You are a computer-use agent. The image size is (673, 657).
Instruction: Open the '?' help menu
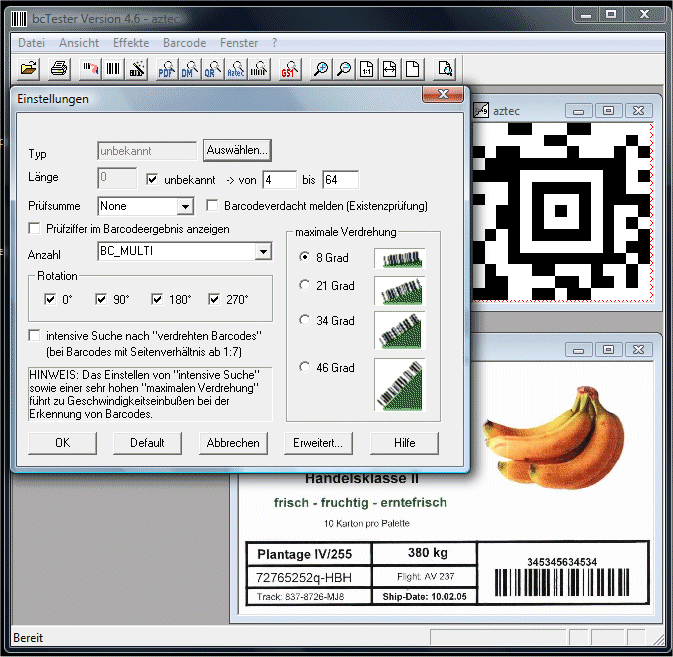click(x=275, y=43)
